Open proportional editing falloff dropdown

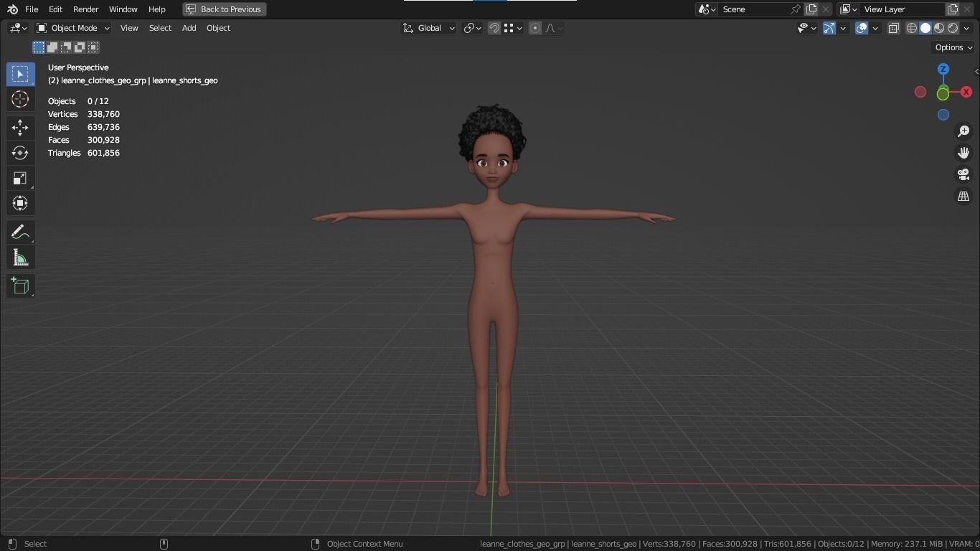(553, 28)
